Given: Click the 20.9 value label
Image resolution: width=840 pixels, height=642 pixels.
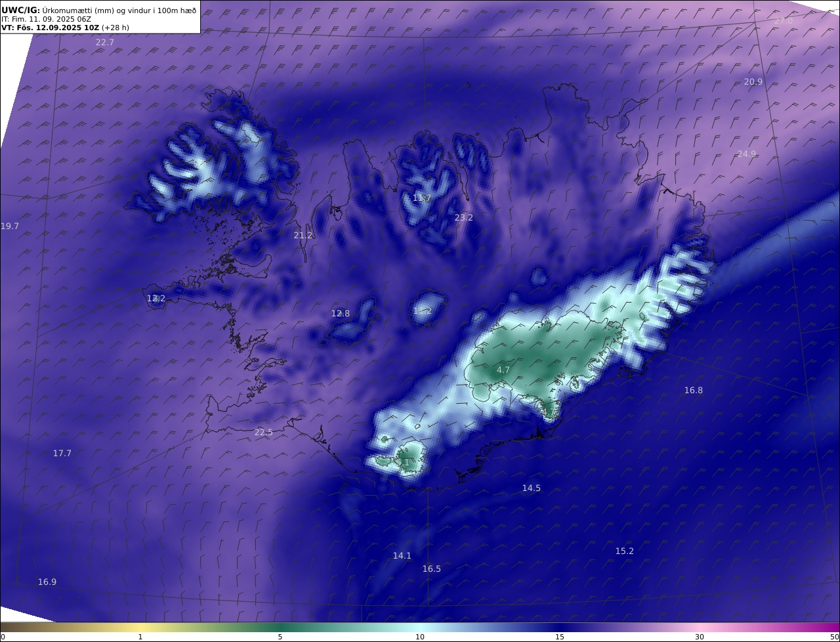Looking at the screenshot, I should [753, 82].
